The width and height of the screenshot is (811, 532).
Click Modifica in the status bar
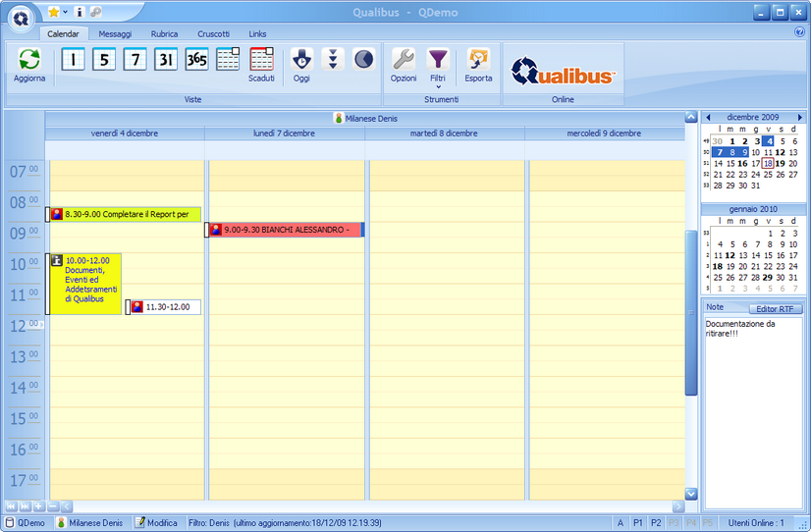tap(156, 523)
